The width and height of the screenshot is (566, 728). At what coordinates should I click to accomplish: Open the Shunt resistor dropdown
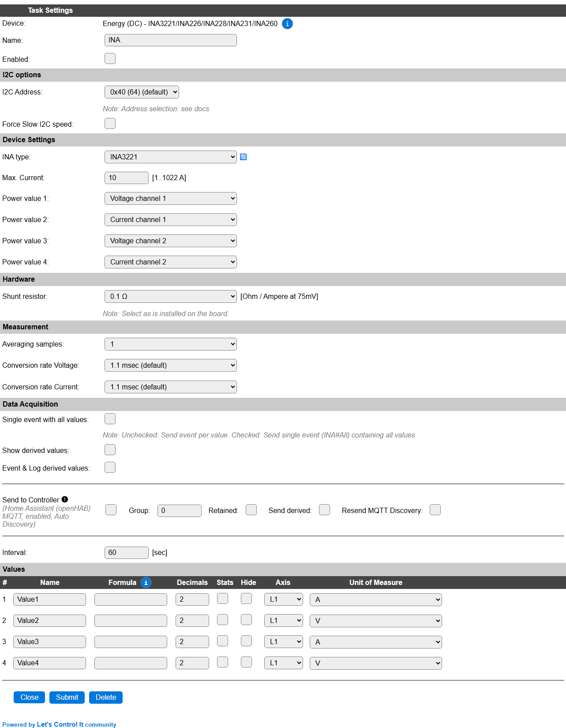pos(171,297)
